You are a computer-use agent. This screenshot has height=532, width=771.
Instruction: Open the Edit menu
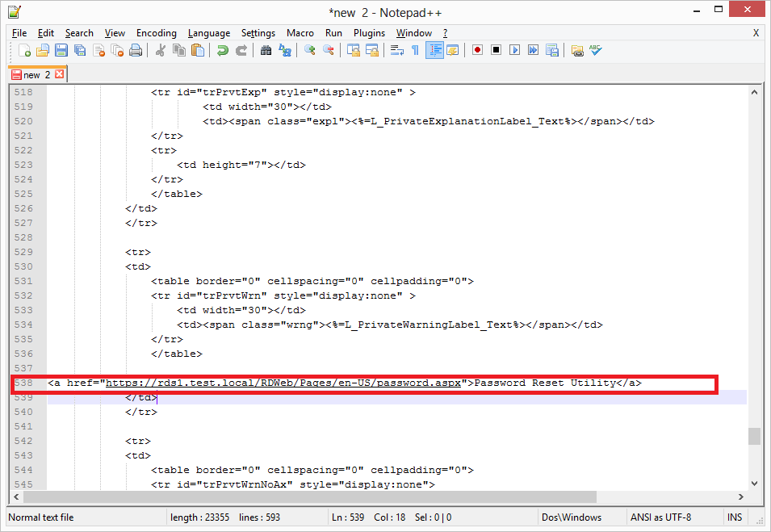coord(46,33)
